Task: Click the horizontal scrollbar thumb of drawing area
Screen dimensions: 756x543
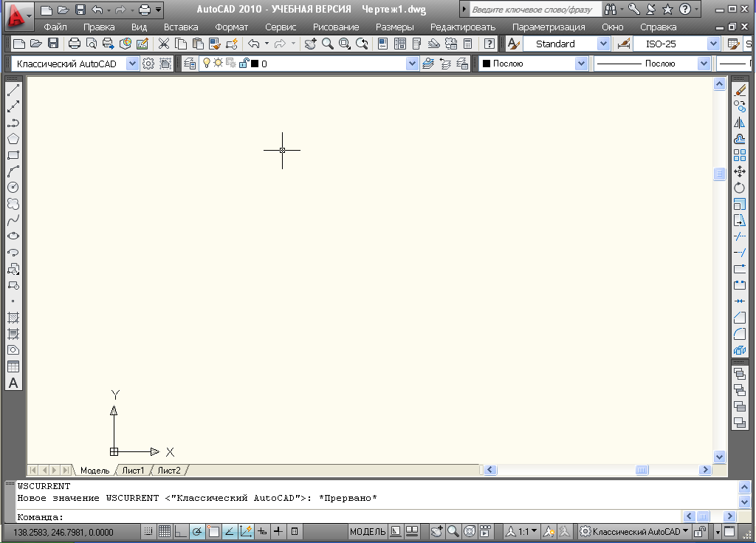Action: 642,470
